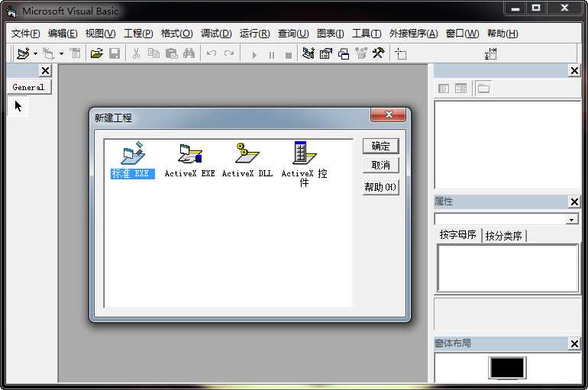Click the Cut scissors icon
The height and width of the screenshot is (390, 588).
pyautogui.click(x=136, y=53)
